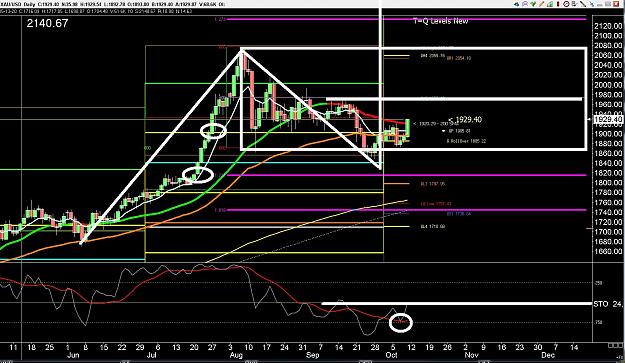Click the 2120.00 price axis label
625x363 pixels.
608,26
